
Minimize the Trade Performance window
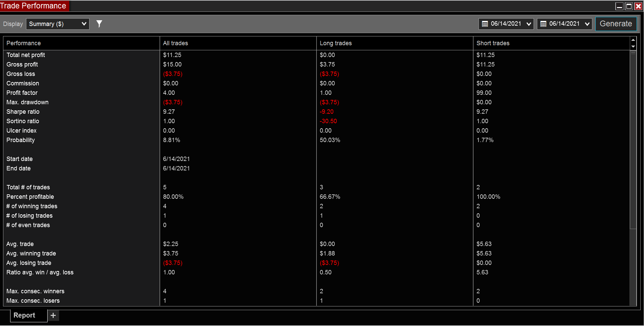click(x=619, y=6)
